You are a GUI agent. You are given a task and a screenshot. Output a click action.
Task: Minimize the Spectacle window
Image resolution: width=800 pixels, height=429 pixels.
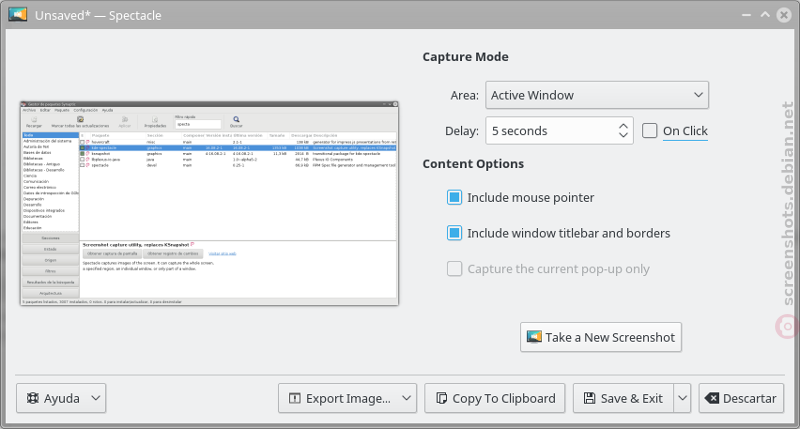(x=746, y=15)
